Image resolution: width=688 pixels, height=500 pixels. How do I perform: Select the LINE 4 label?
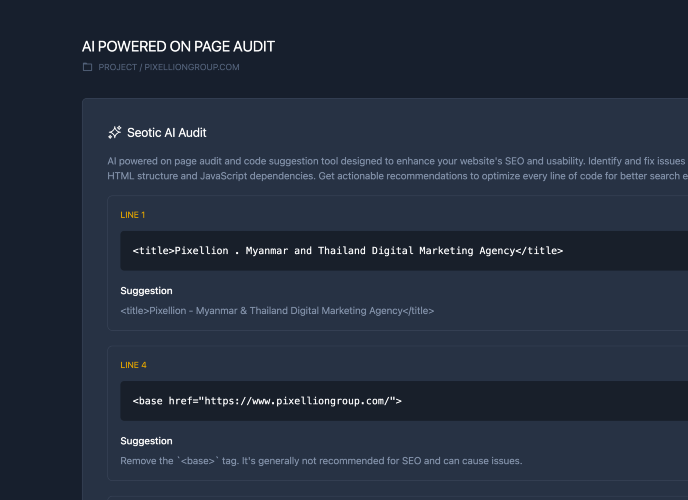133,365
